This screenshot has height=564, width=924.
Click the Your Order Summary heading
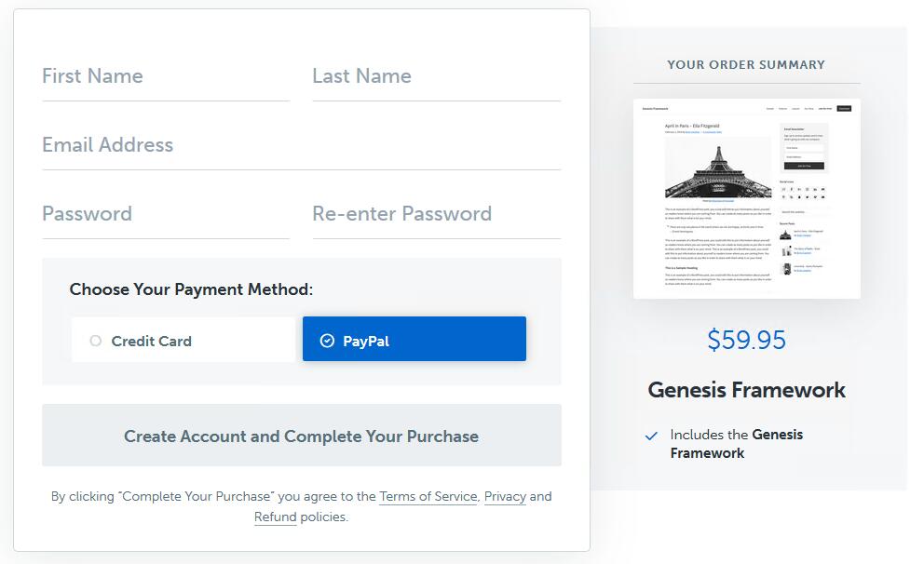point(746,64)
